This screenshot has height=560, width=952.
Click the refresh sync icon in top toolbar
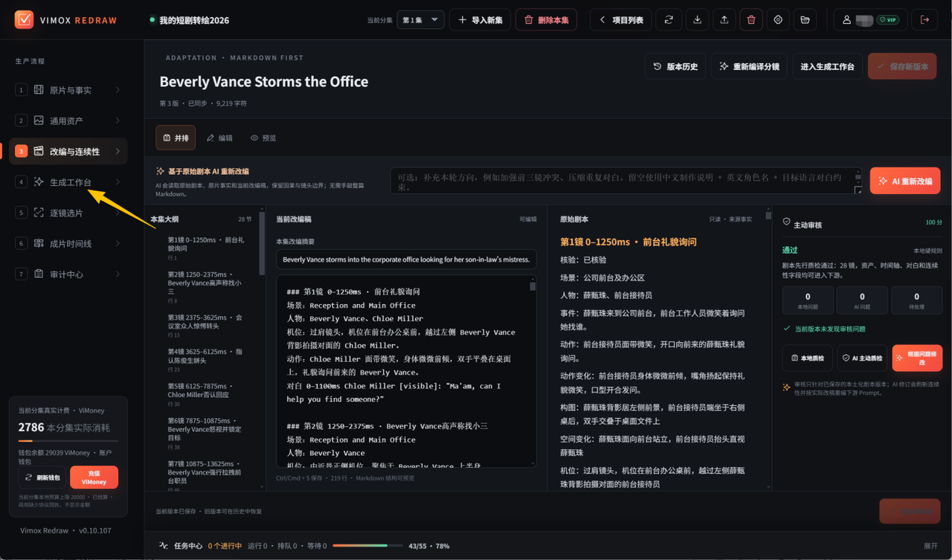[x=669, y=20]
